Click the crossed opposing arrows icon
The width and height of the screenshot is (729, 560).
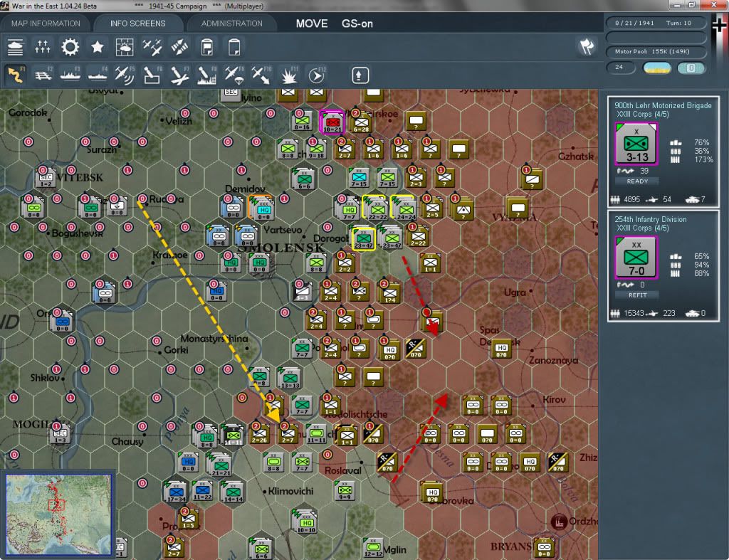tap(179, 48)
